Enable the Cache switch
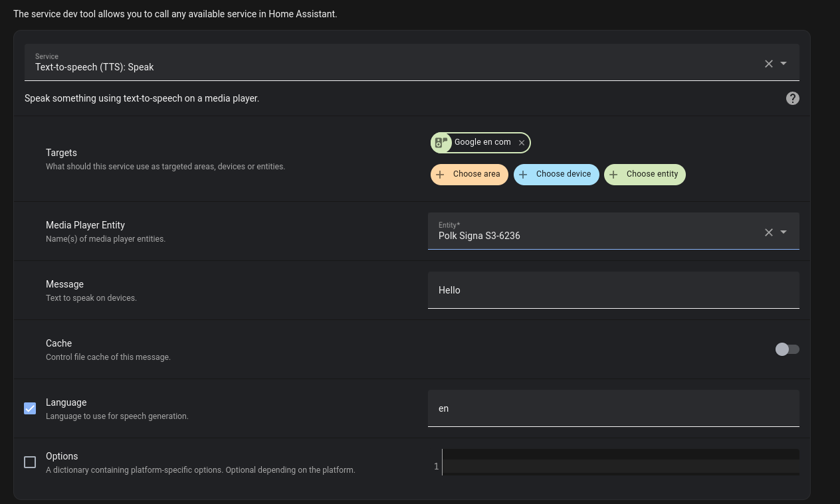 click(787, 349)
